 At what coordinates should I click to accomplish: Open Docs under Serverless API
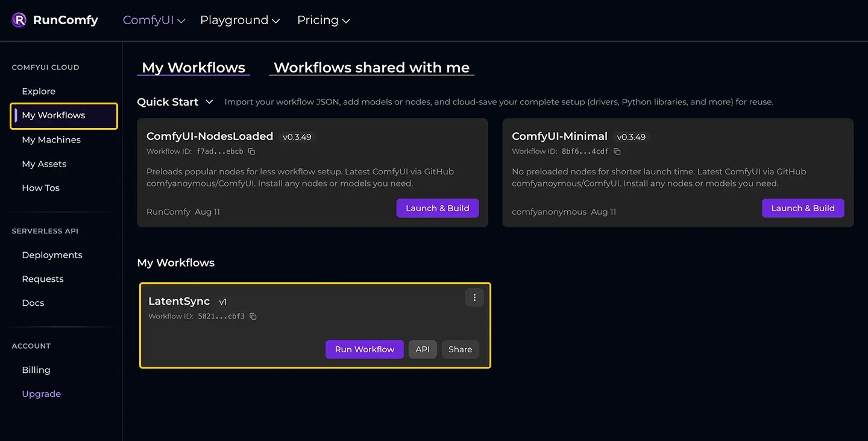coord(33,303)
